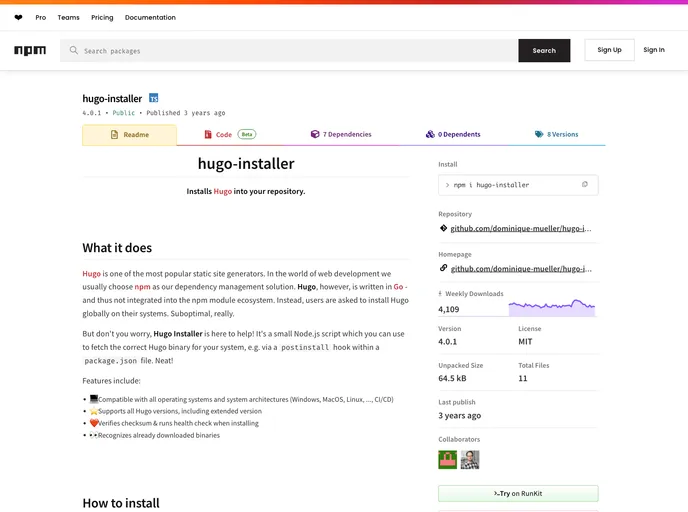Screen dimensions: 688x512
Task: Follow the red npm link in paragraph
Action: coord(142,286)
